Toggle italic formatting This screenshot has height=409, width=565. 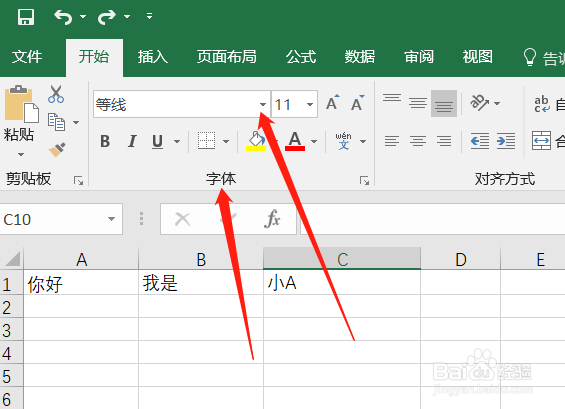(x=132, y=141)
